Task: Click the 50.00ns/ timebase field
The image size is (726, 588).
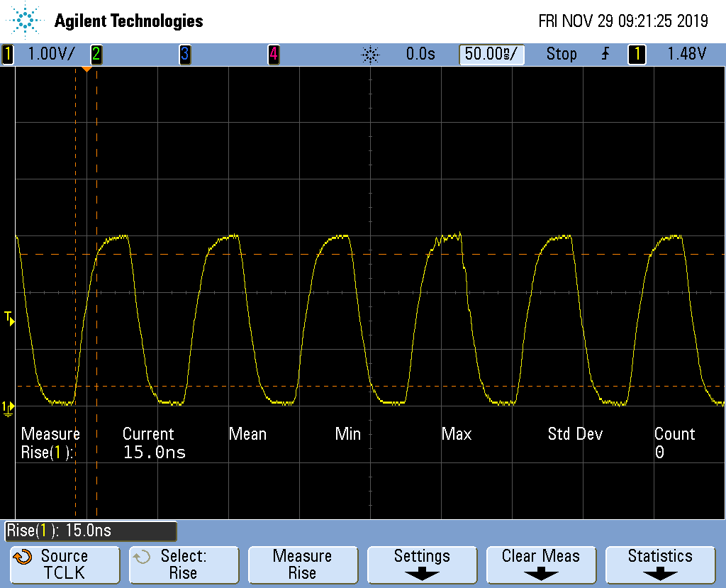Action: [491, 54]
